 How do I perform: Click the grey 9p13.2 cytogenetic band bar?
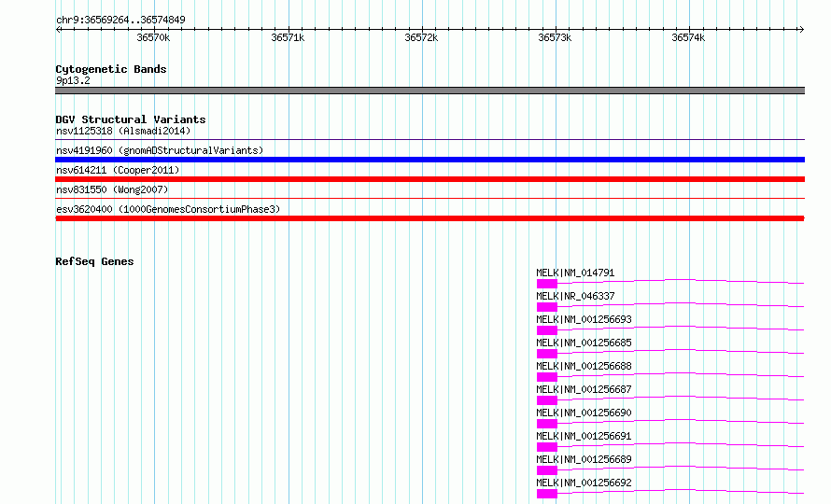point(430,91)
